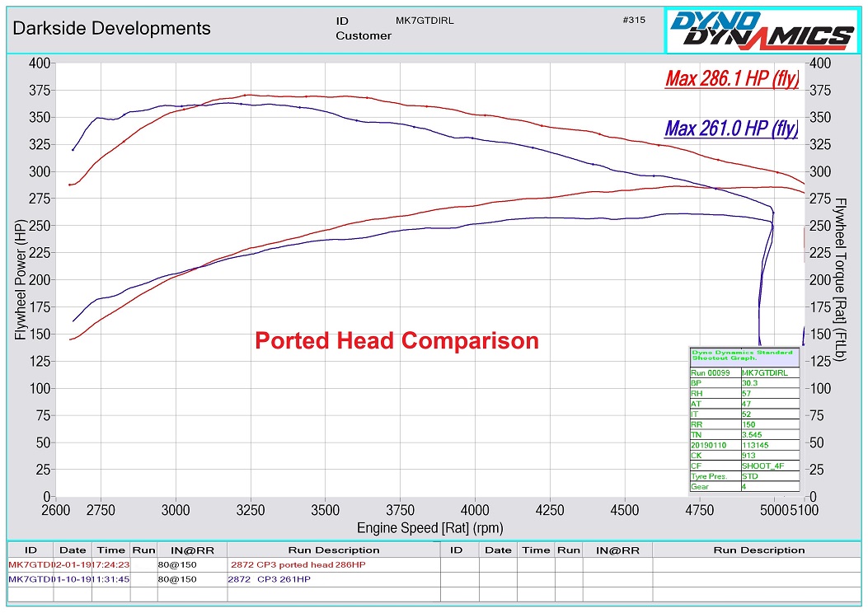Click the 3250 rpm axis tick label
Screen dimensions: 868x613
click(x=251, y=510)
